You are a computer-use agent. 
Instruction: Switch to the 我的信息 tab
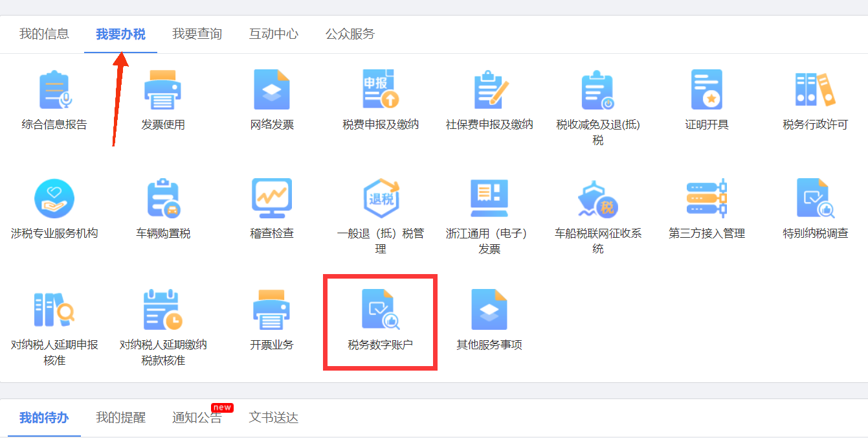click(44, 34)
